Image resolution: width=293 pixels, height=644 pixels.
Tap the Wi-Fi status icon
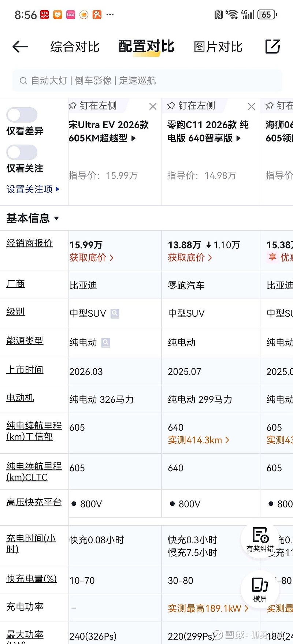tap(232, 14)
